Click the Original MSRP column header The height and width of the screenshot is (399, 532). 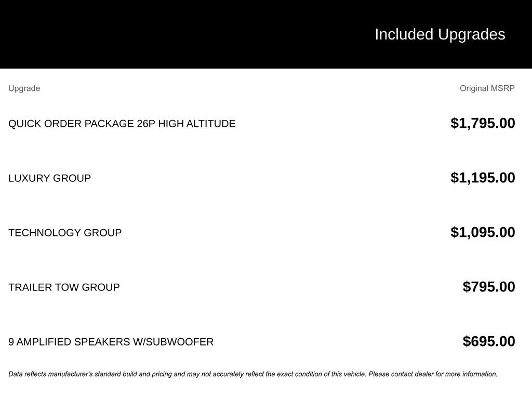pos(487,88)
